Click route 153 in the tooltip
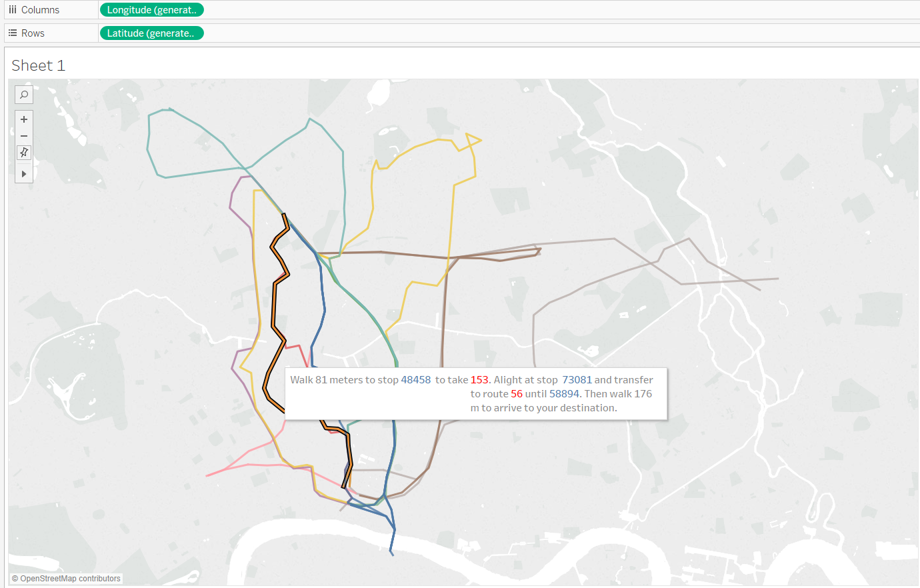 [x=479, y=380]
